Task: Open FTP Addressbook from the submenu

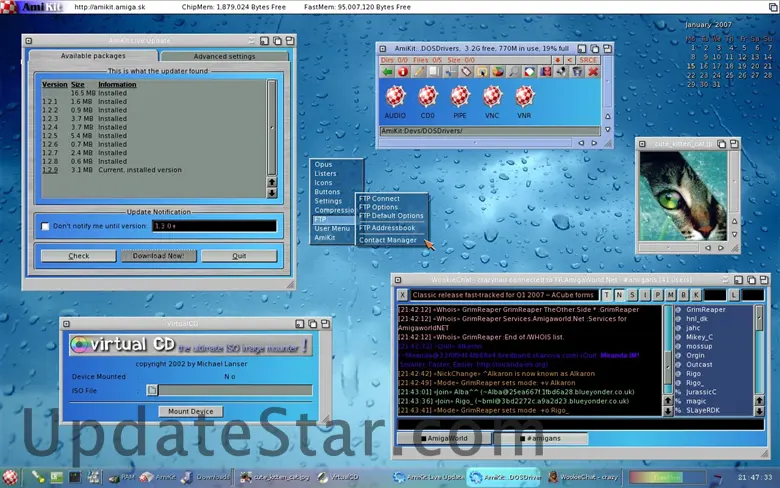Action: 387,228
